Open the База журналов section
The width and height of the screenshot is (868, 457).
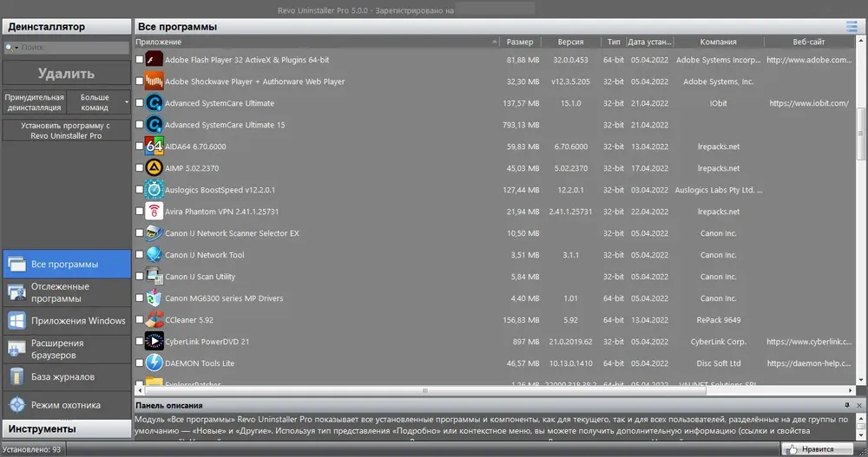(67, 376)
